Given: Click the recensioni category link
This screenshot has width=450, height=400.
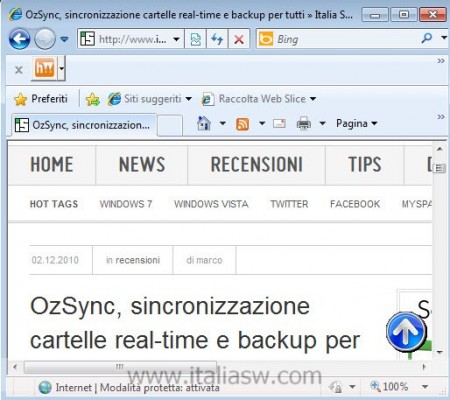Looking at the screenshot, I should coord(138,260).
